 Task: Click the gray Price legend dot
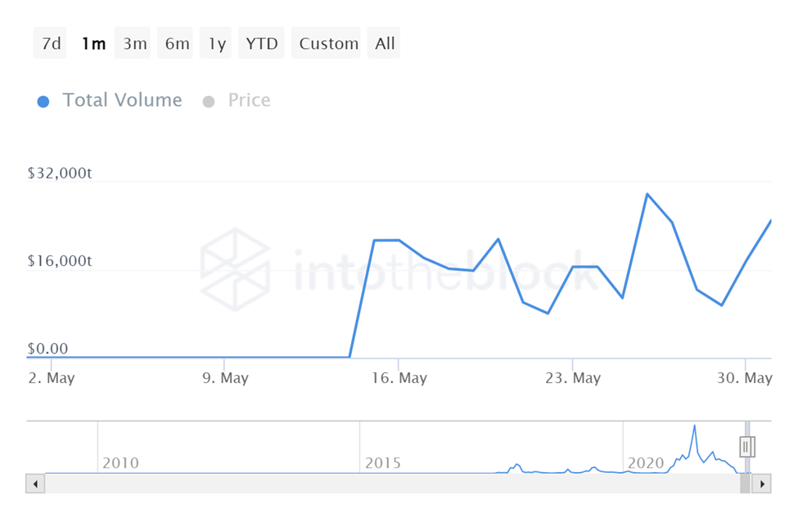point(209,101)
